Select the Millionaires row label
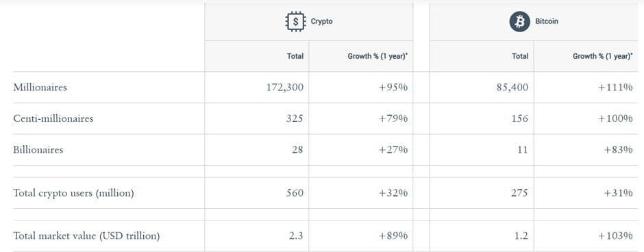This screenshot has width=644, height=252. point(40,88)
